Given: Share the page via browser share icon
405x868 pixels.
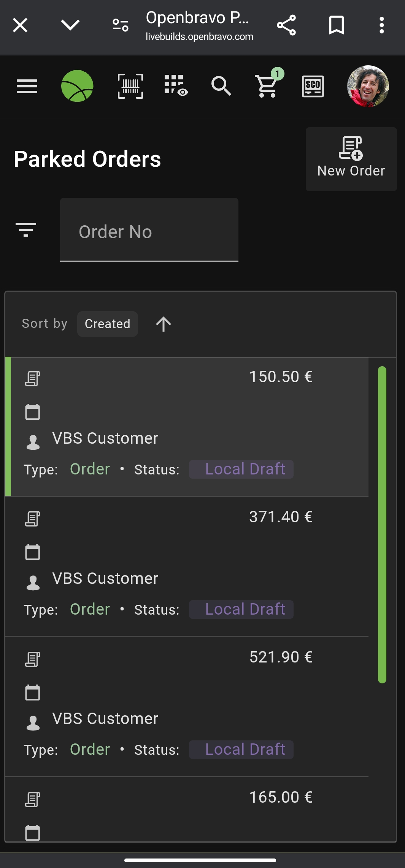Looking at the screenshot, I should point(286,25).
